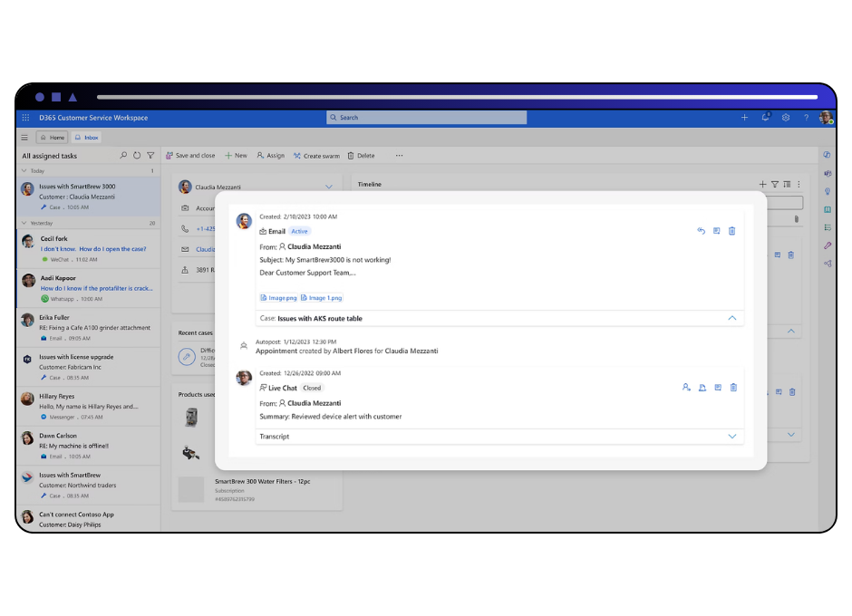Click the assign icon on Live Chat entry
852x616 pixels.
point(686,388)
